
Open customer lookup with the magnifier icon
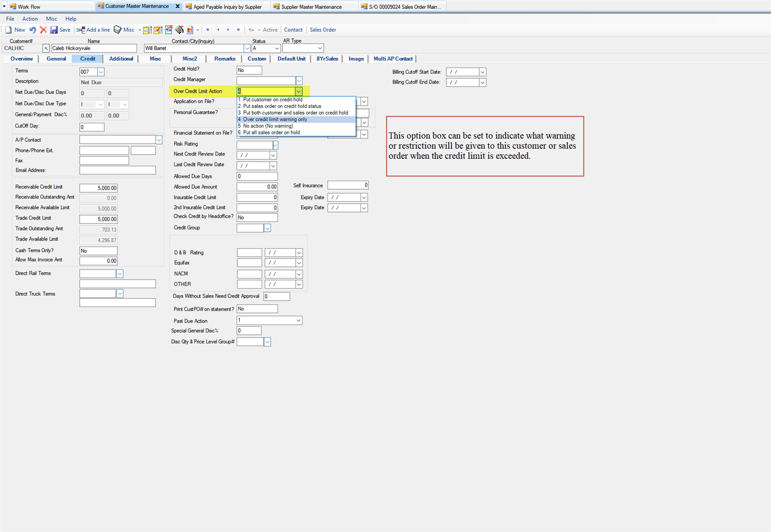click(46, 48)
